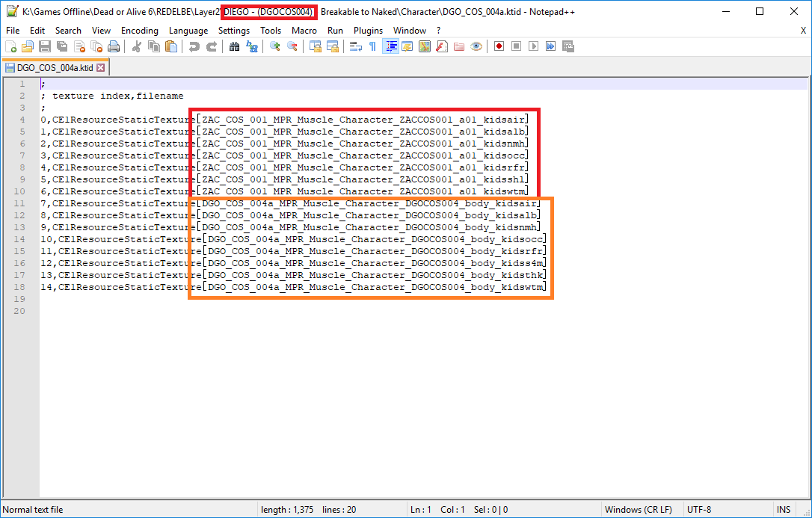Click the line with ZACCOS001_a01_kidswtm
Viewport: 812px width, 518px height.
click(285, 191)
